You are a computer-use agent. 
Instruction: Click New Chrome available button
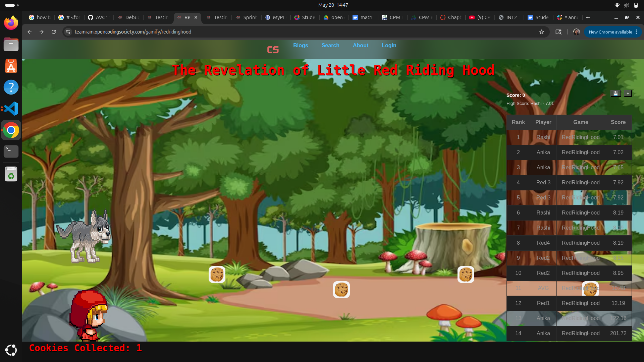pos(613,32)
